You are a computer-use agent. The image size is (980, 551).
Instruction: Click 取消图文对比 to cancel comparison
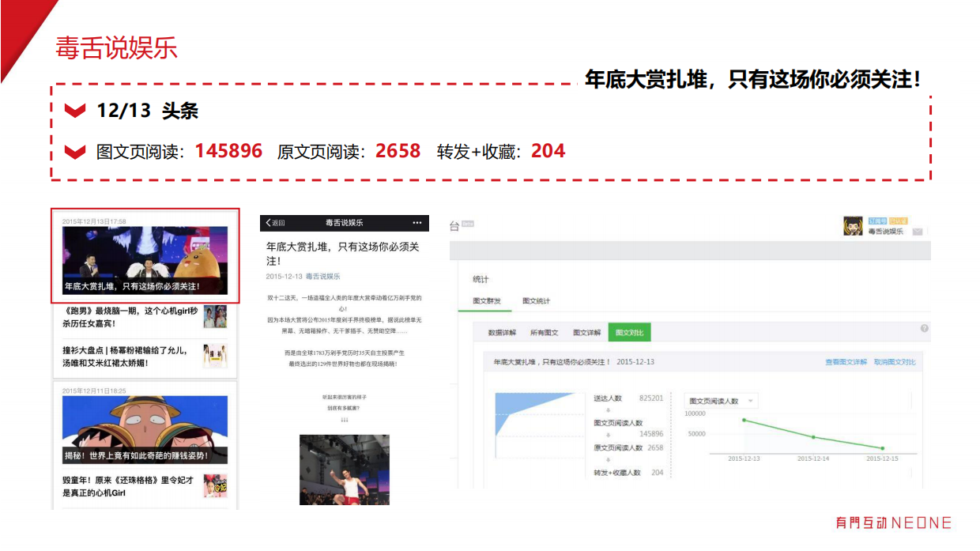tap(895, 360)
